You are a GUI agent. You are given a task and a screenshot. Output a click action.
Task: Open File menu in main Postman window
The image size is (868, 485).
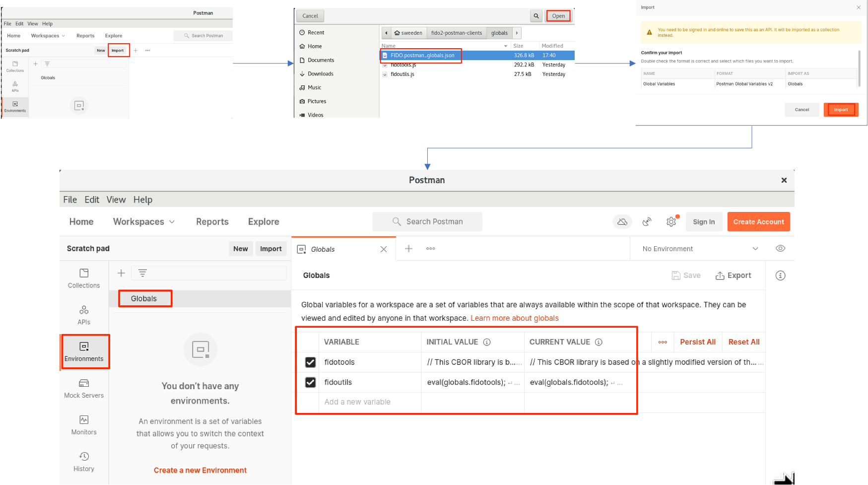pyautogui.click(x=70, y=200)
